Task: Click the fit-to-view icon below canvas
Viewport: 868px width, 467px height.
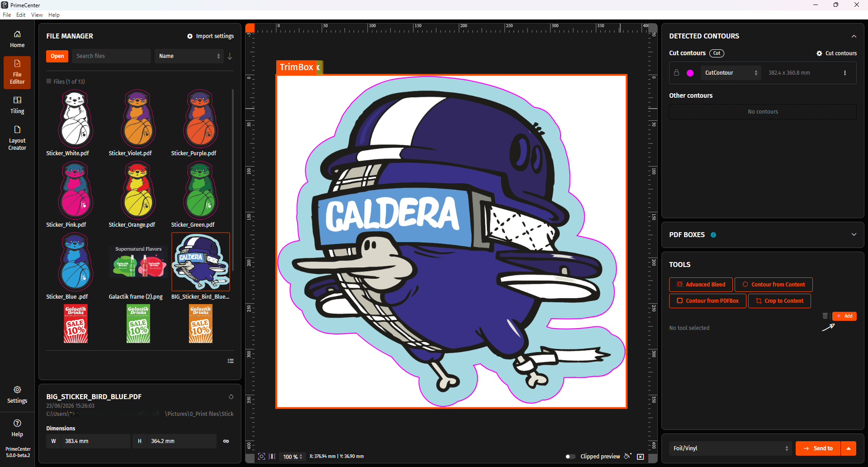Action: (261, 457)
